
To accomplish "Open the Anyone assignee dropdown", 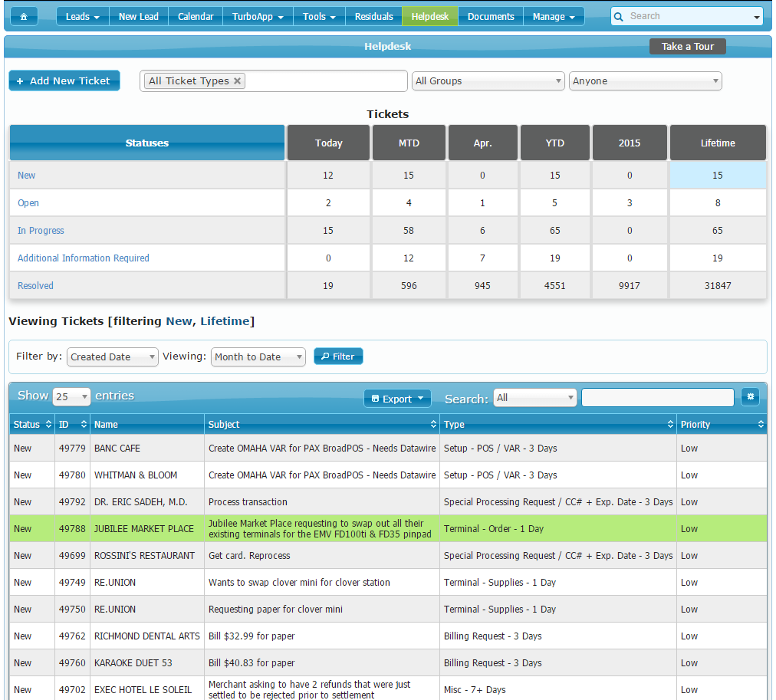I will [646, 81].
